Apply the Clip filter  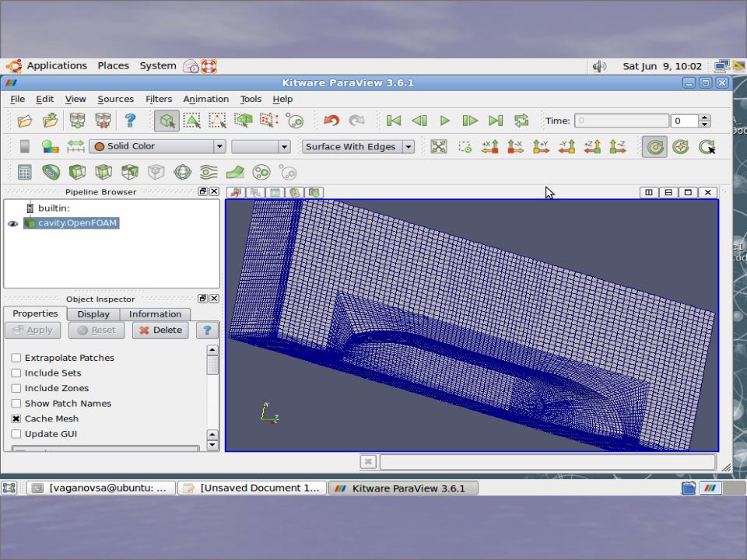coord(77,172)
